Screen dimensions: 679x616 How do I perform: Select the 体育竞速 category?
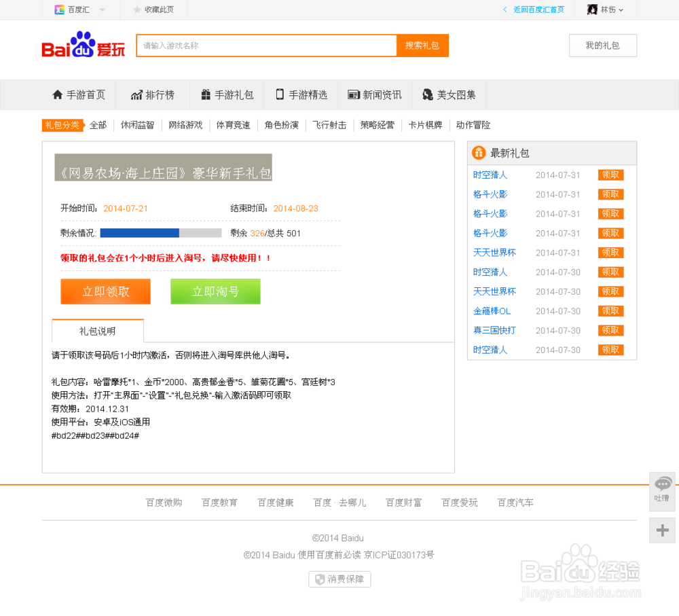[234, 125]
